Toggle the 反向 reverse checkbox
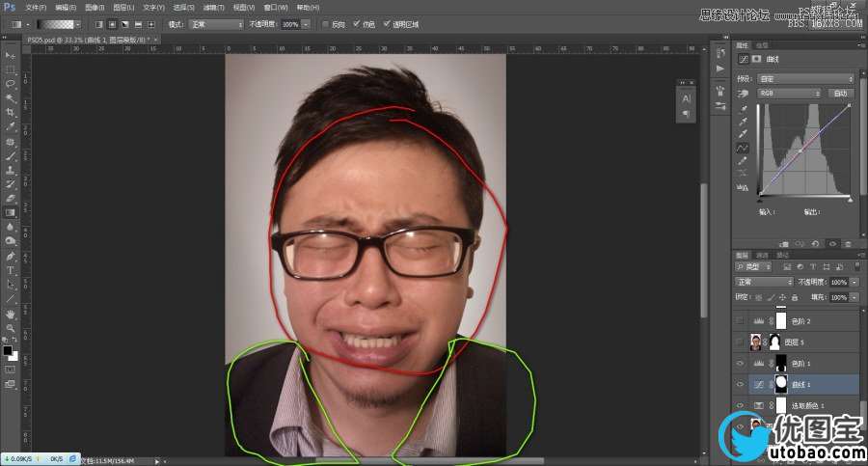Image resolution: width=868 pixels, height=466 pixels. click(x=326, y=24)
